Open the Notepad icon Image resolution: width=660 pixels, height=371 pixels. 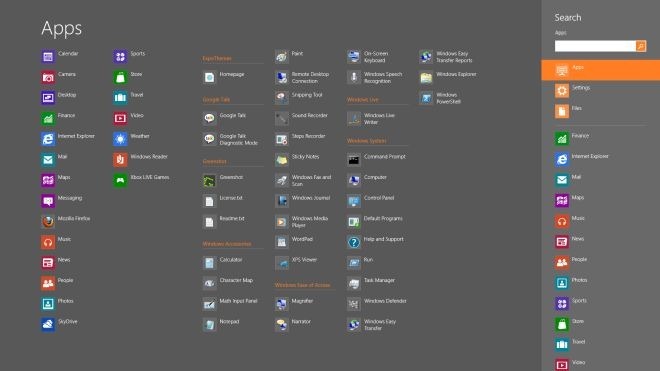[209, 324]
